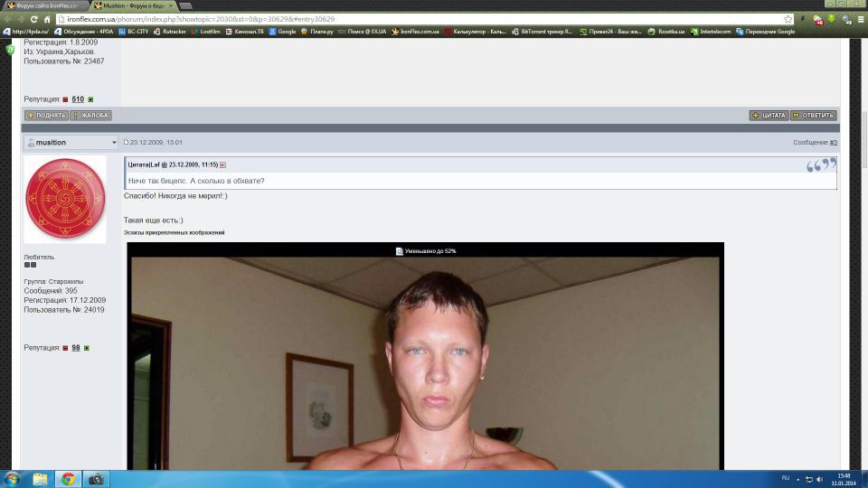Raise musition's reputation with the green icon
Viewport: 868px width, 488px height.
coord(87,348)
